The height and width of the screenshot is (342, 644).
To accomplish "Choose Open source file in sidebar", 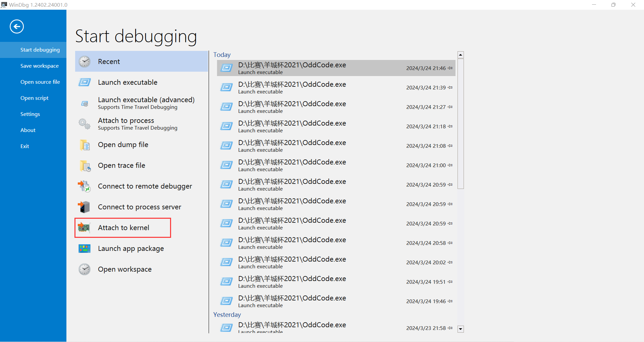I will [33, 82].
